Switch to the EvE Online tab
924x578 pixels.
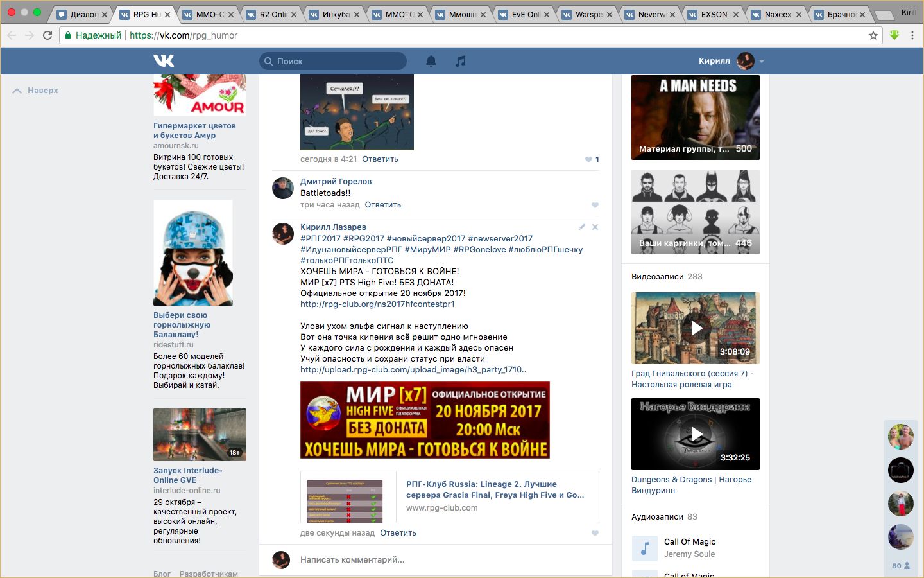[525, 14]
